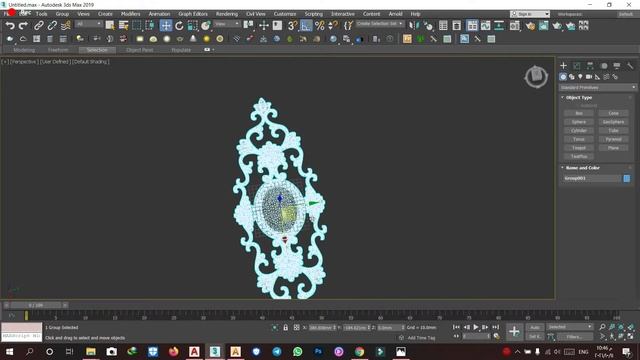
Task: Open the reference coordinate View dropdown
Action: 227,24
